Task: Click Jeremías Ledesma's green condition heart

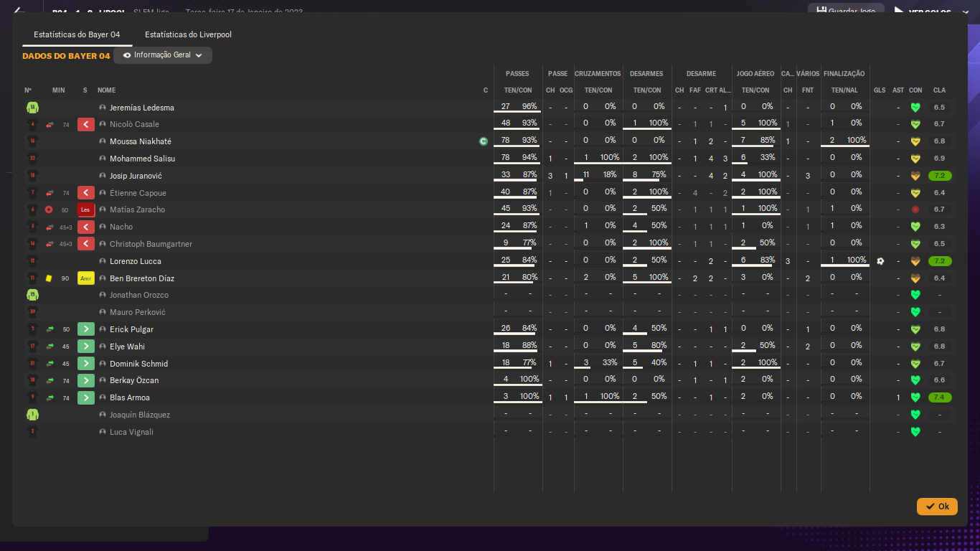Action: [915, 108]
